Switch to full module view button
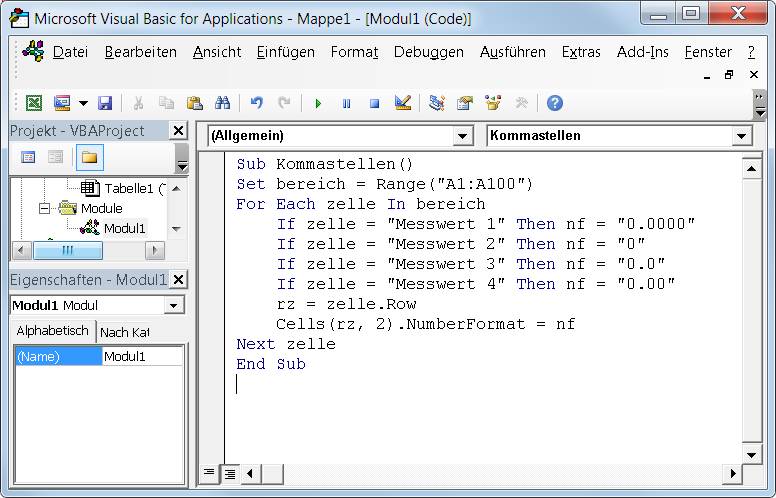 tap(229, 473)
